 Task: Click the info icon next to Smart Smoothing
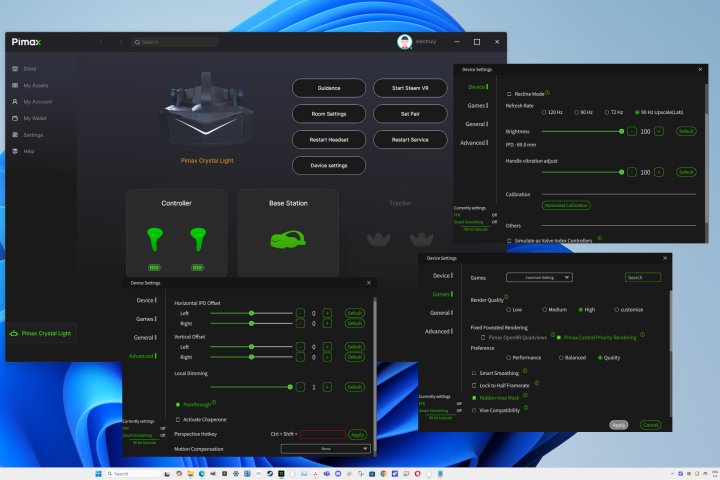point(524,371)
